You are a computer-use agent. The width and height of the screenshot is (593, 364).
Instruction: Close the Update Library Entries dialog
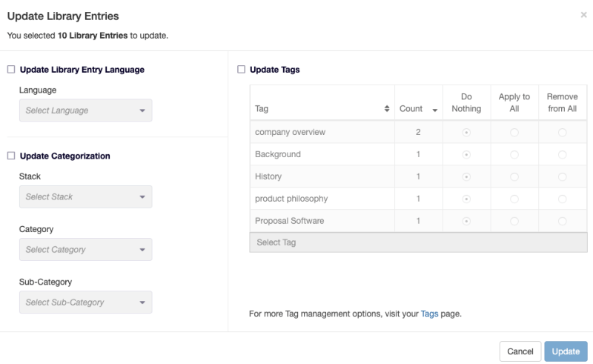(583, 15)
